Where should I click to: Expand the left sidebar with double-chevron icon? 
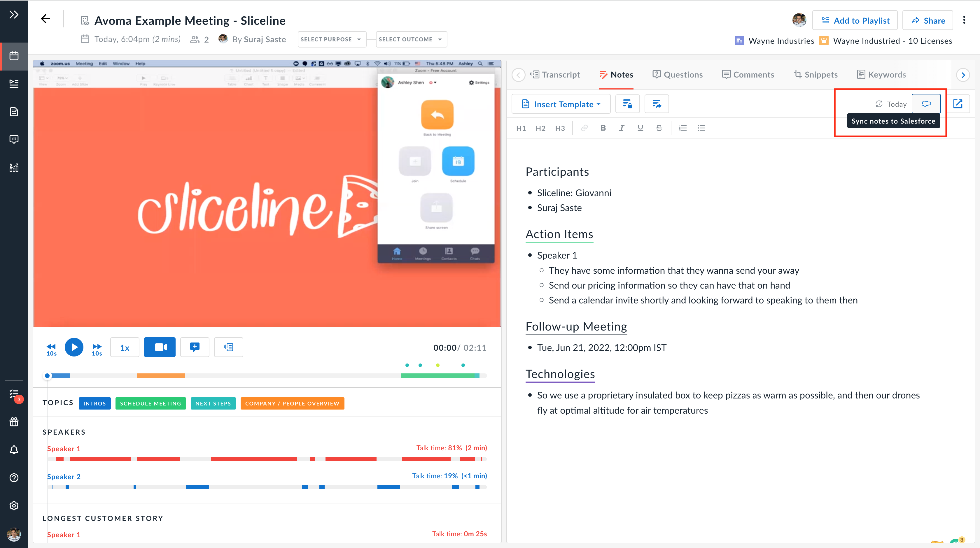pyautogui.click(x=14, y=15)
